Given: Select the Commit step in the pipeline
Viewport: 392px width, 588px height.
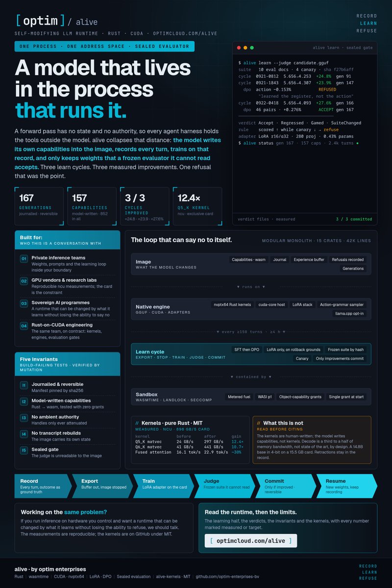Looking at the screenshot, I should point(286,485).
